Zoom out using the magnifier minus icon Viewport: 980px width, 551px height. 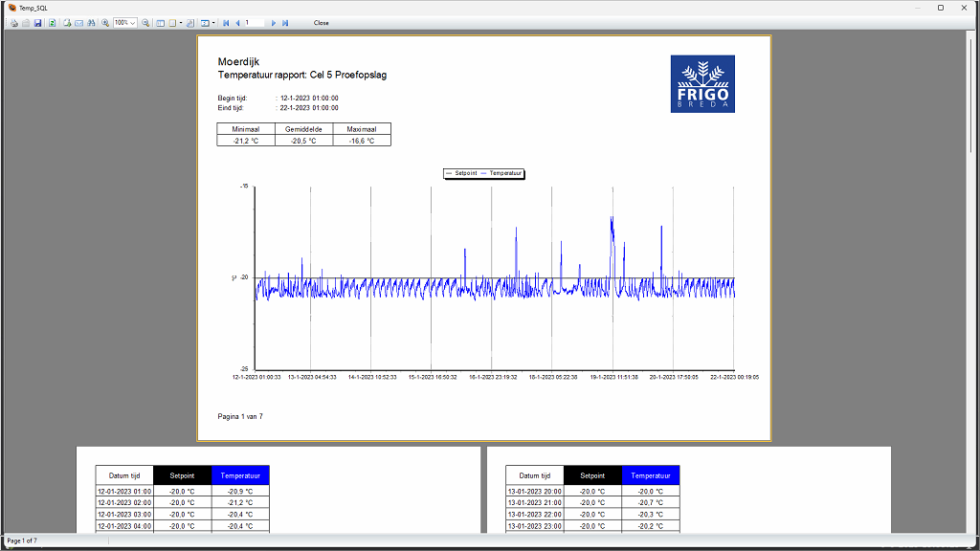(145, 23)
